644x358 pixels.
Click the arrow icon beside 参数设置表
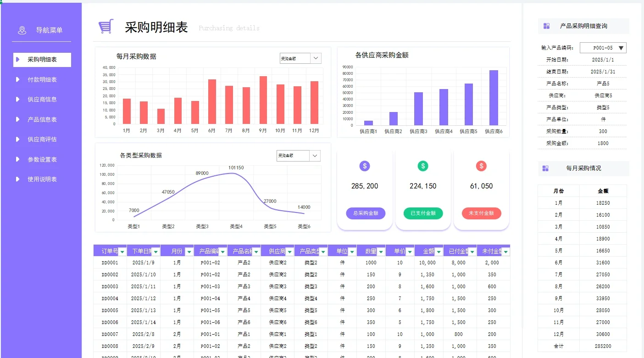tap(17, 159)
